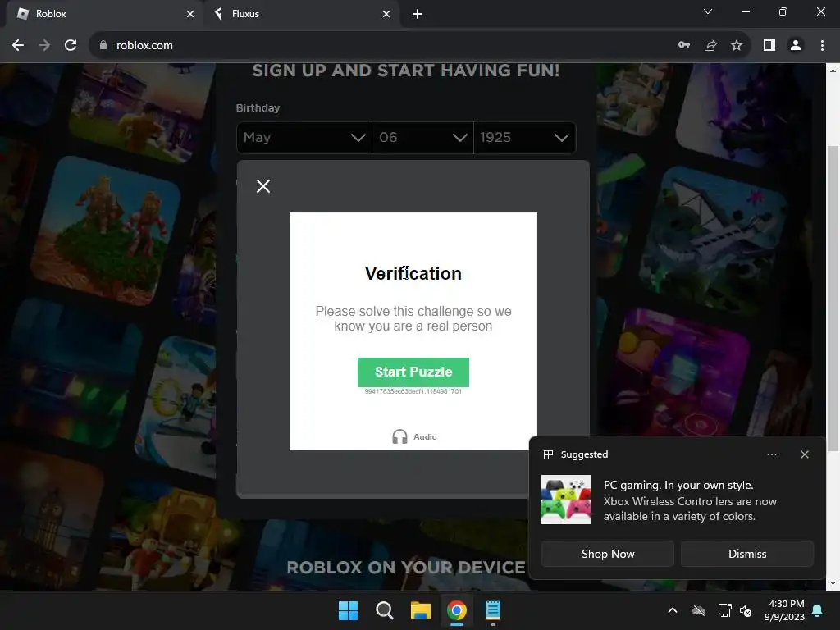Toggle the Chrome side panel

(769, 46)
